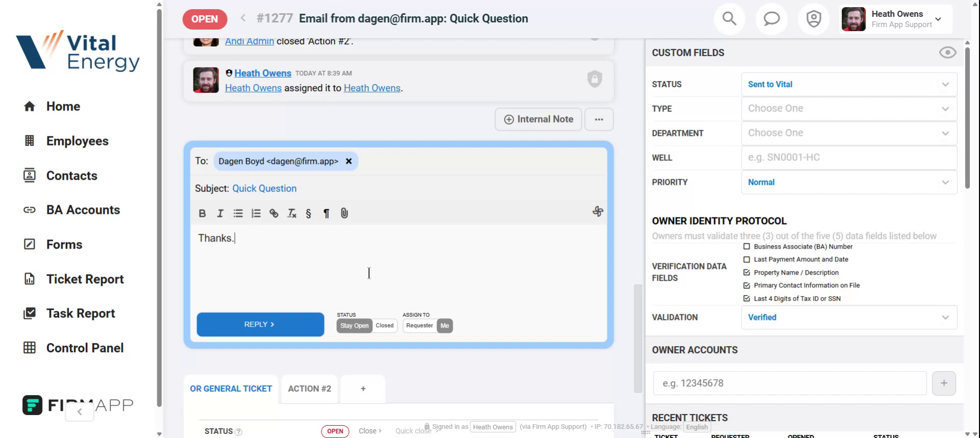Open Contacts from the sidebar
Image resolution: width=980 pixels, height=438 pixels.
(71, 176)
